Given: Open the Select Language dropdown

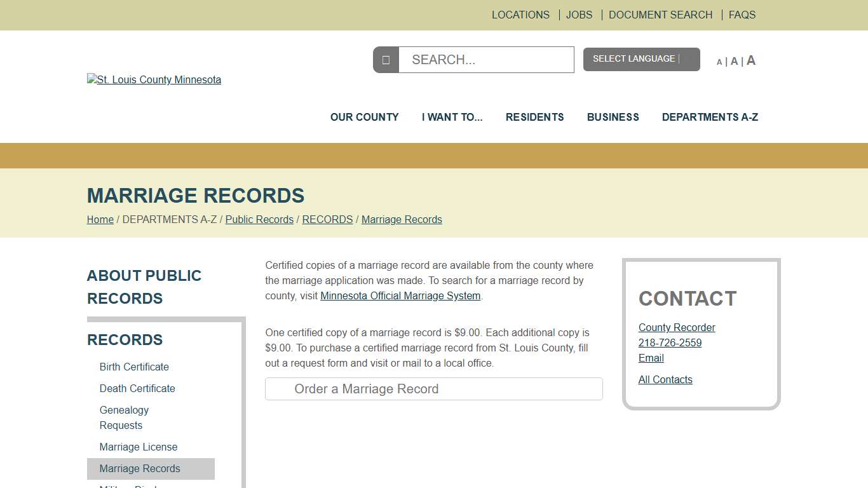Looking at the screenshot, I should point(641,58).
